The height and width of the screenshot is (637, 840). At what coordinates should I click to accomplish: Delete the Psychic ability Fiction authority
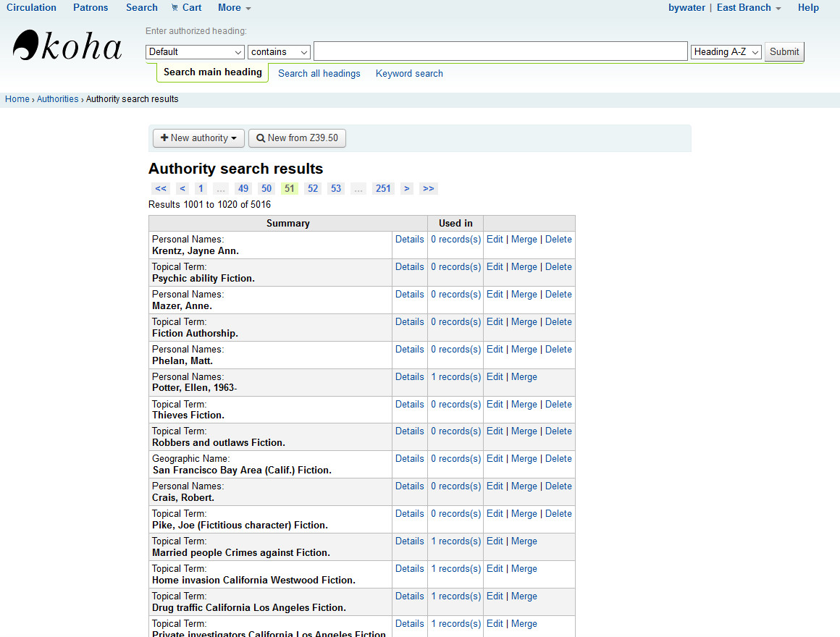pos(558,267)
